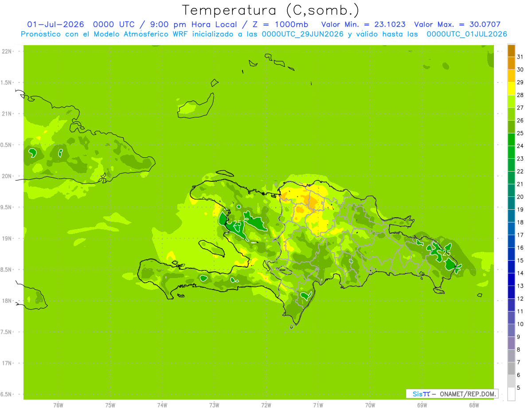This screenshot has width=532, height=411.
Task: Click the latitude label 1.5N
Action: pyautogui.click(x=6, y=82)
